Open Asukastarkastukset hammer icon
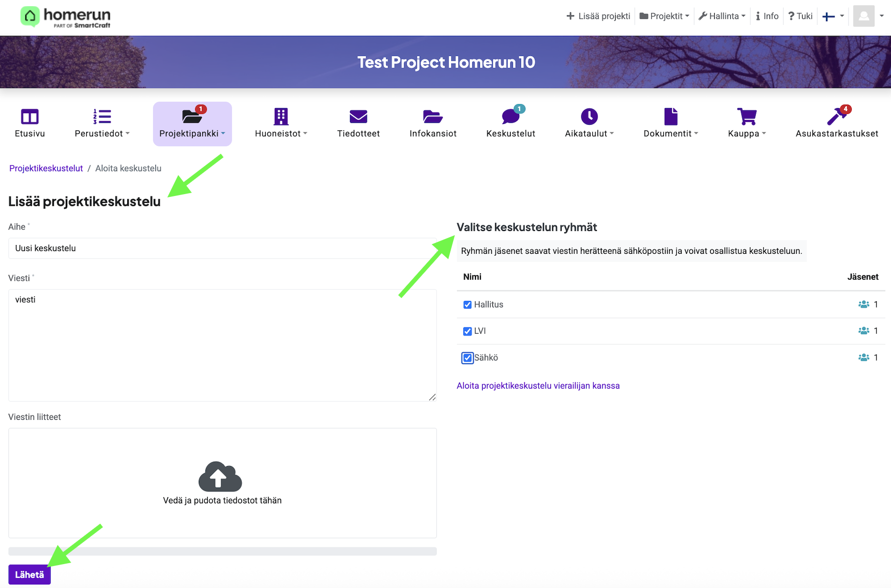Screen dimensions: 891x588 (837, 117)
